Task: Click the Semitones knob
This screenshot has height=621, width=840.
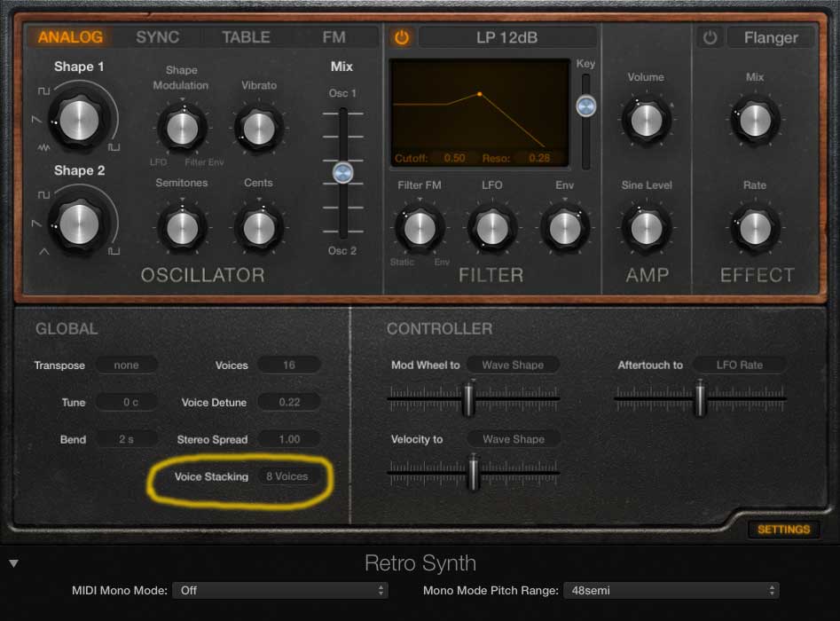Action: pyautogui.click(x=182, y=227)
